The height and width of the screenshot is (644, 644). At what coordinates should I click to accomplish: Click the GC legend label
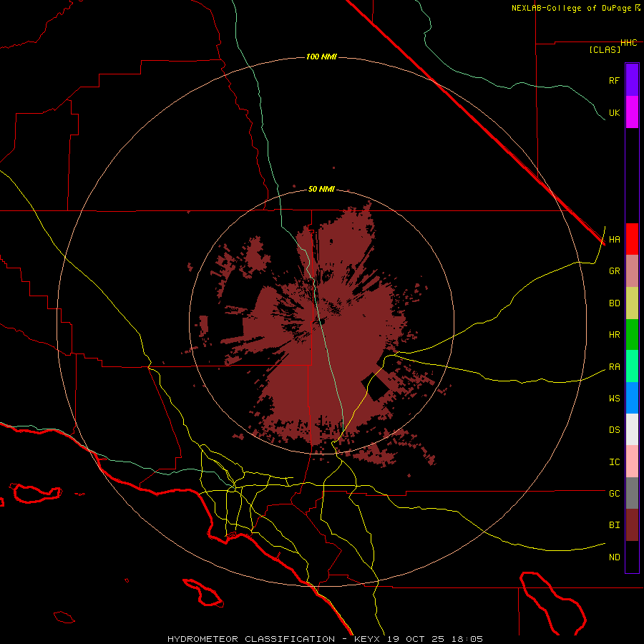(615, 493)
